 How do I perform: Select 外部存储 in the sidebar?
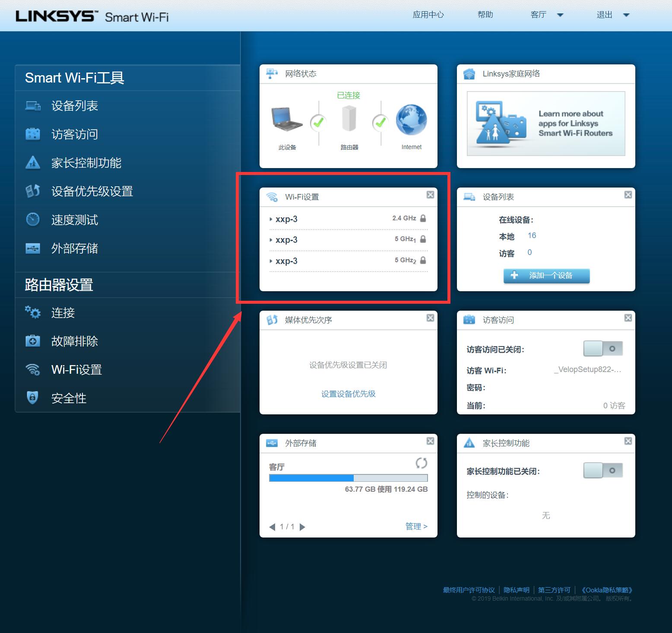click(75, 248)
